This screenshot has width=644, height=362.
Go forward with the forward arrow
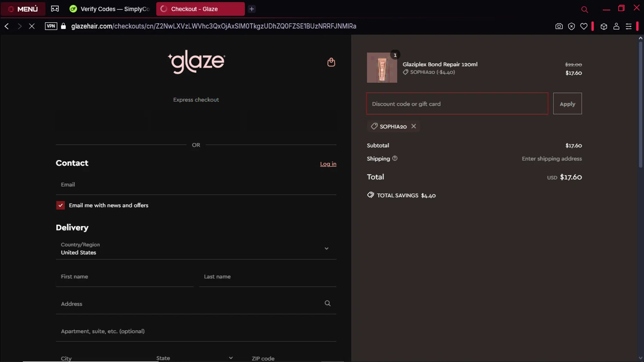pyautogui.click(x=19, y=26)
